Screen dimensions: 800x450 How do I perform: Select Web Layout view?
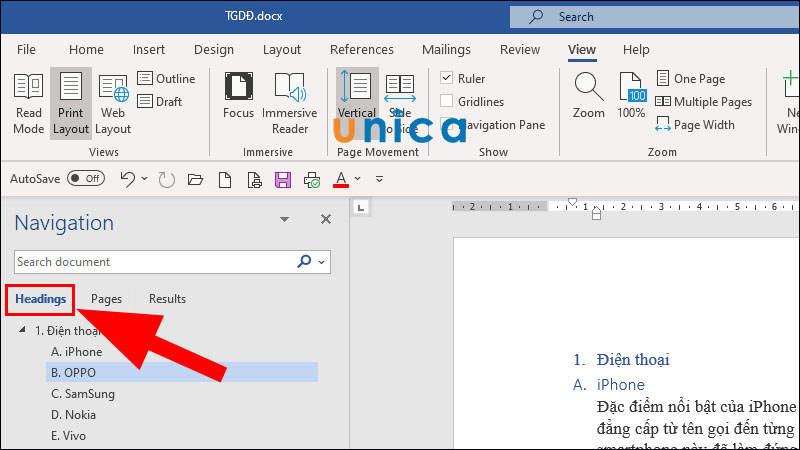click(113, 103)
